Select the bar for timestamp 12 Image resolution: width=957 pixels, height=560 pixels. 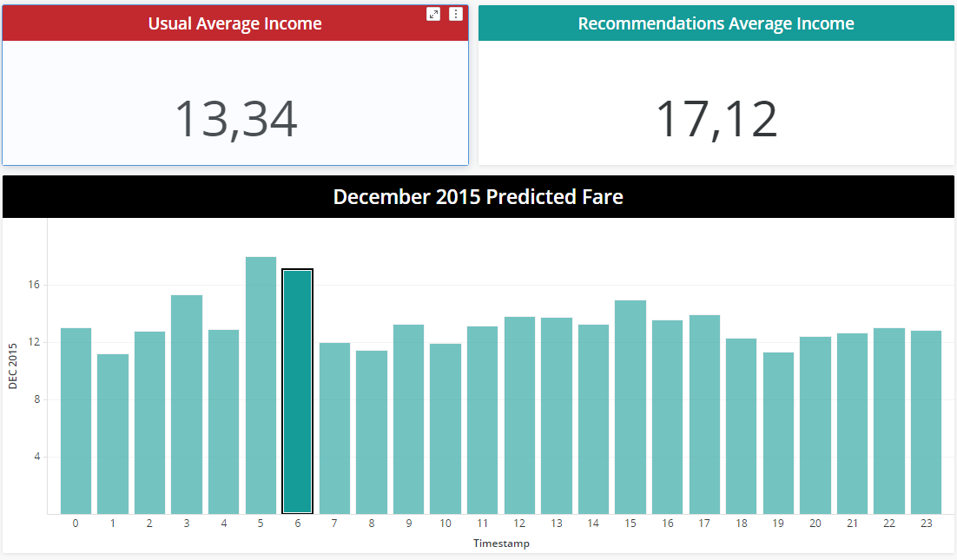519,415
